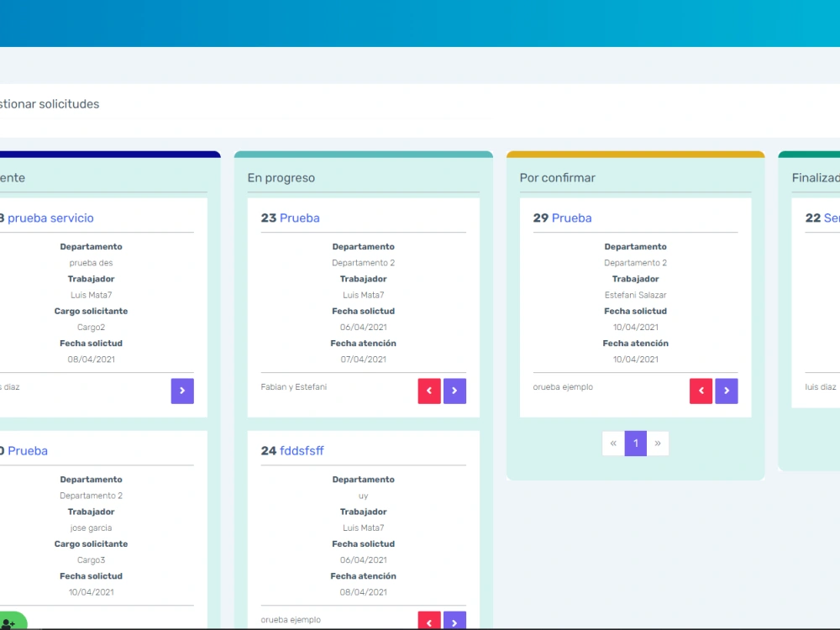Click the 'En progreso' column header
This screenshot has height=630, width=840.
281,178
